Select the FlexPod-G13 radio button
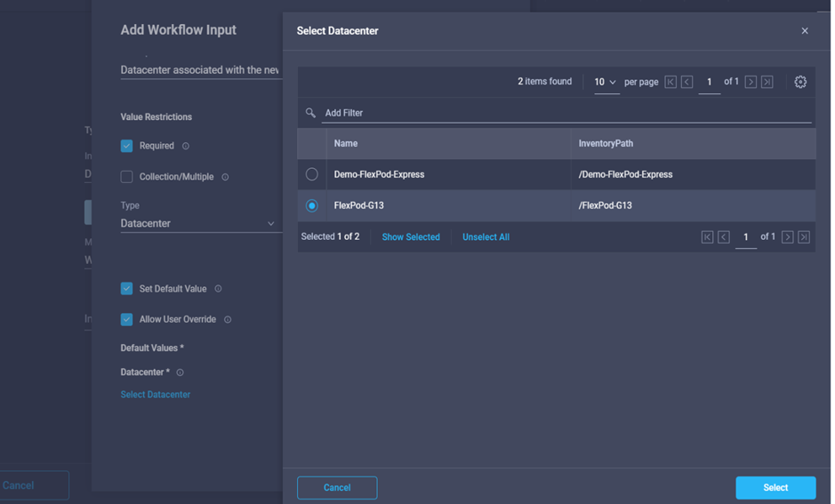835x504 pixels. pyautogui.click(x=312, y=205)
